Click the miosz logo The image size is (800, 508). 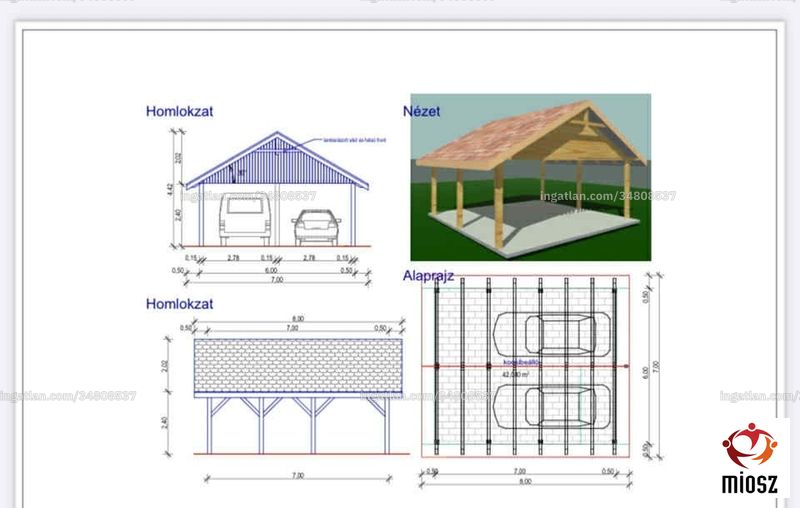(750, 459)
